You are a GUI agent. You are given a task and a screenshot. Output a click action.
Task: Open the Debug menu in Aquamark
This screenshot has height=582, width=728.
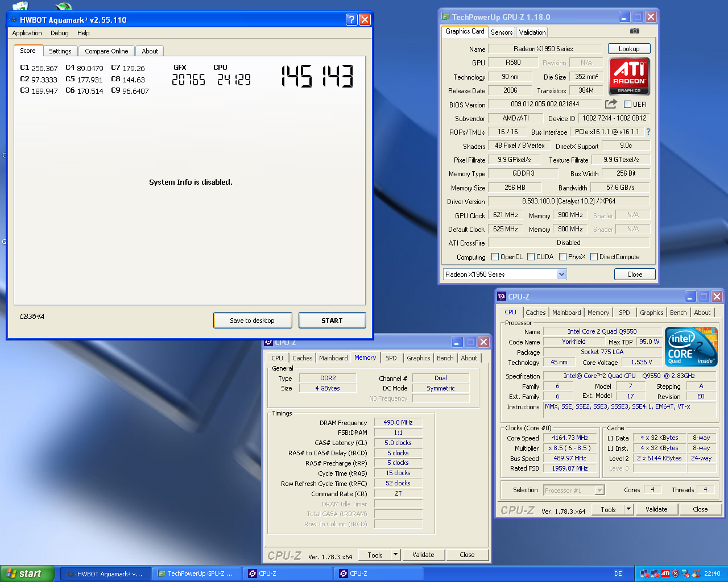click(60, 33)
